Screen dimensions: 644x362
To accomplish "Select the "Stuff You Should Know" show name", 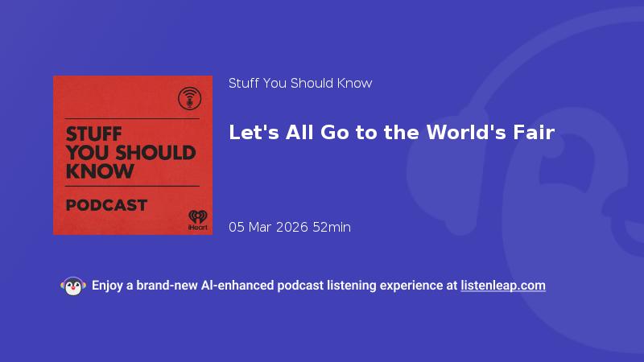I will [x=300, y=84].
